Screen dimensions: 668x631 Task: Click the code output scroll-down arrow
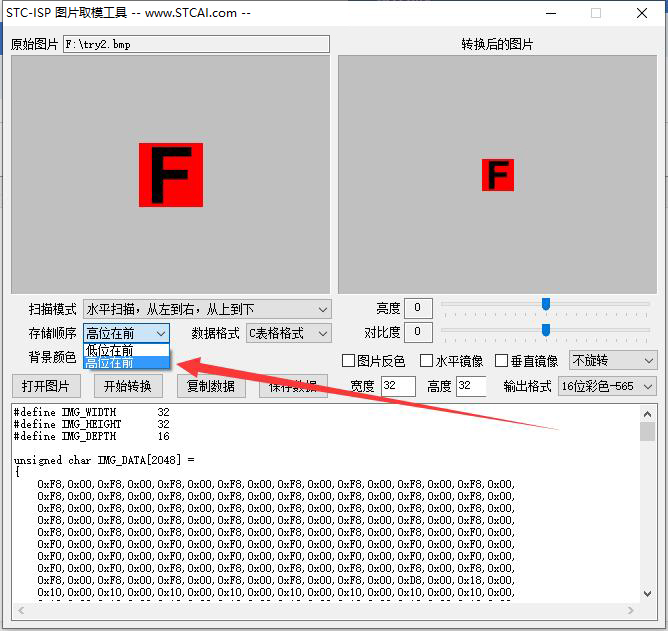(648, 594)
